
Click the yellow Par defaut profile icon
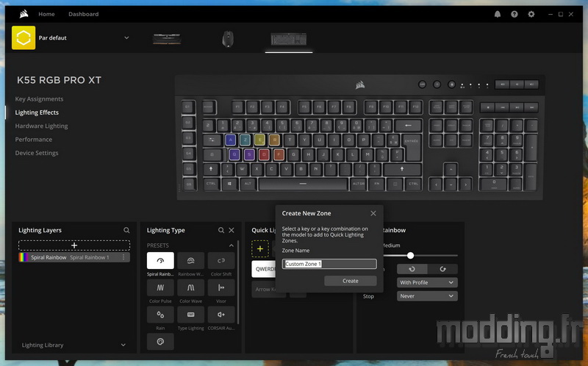tap(24, 37)
